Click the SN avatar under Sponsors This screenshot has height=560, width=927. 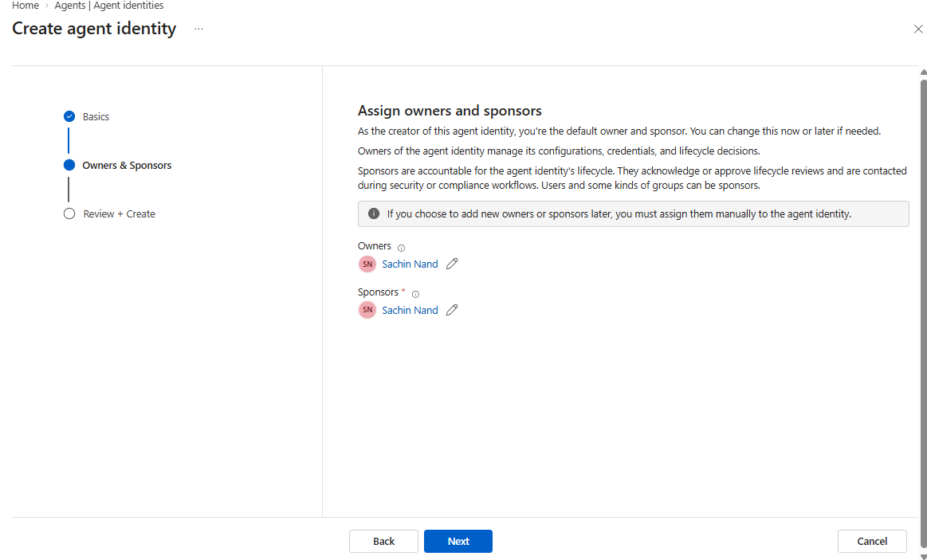(x=367, y=310)
